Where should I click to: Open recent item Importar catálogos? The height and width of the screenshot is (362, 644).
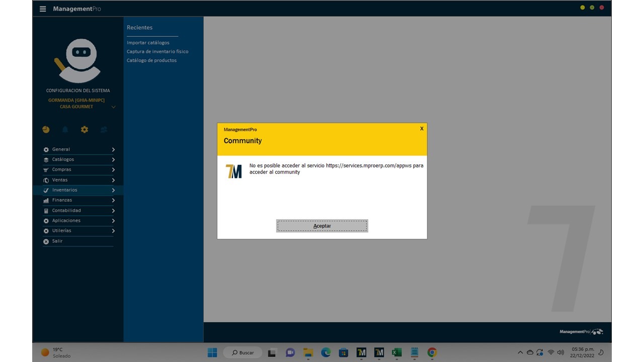point(148,43)
